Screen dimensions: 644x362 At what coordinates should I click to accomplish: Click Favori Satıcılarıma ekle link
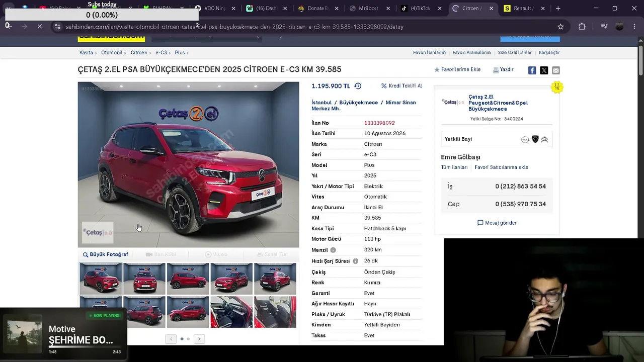tap(502, 167)
